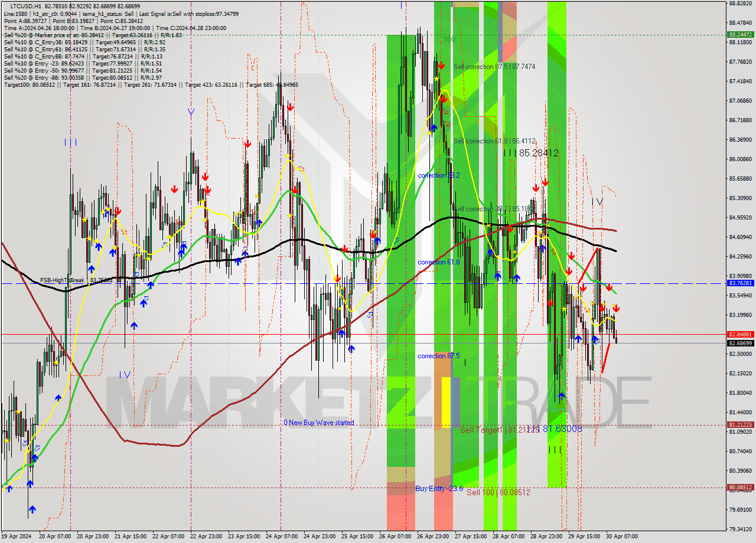Click the 'Sell Target1 | 81.21225' label

(500, 430)
